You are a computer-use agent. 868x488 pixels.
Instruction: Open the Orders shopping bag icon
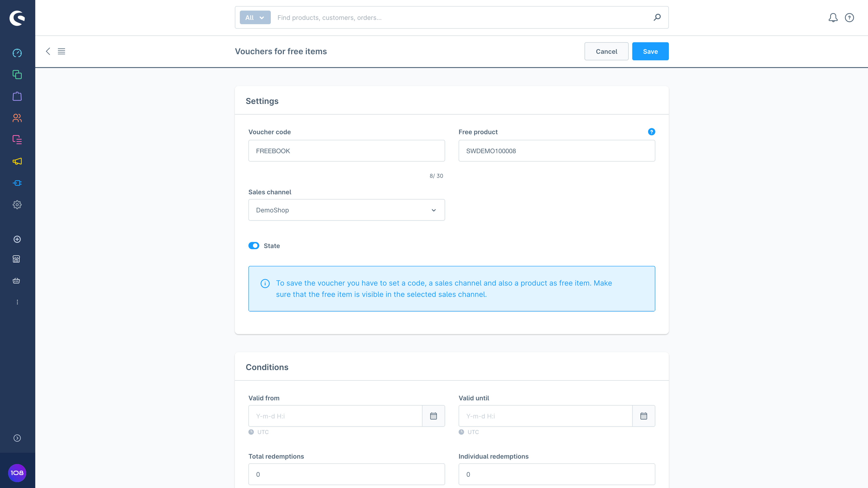(x=17, y=96)
